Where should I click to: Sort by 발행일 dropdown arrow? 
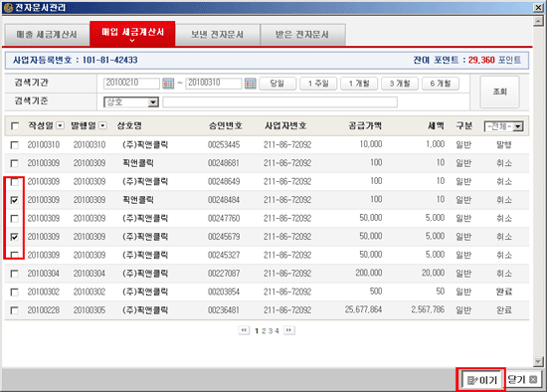[102, 125]
